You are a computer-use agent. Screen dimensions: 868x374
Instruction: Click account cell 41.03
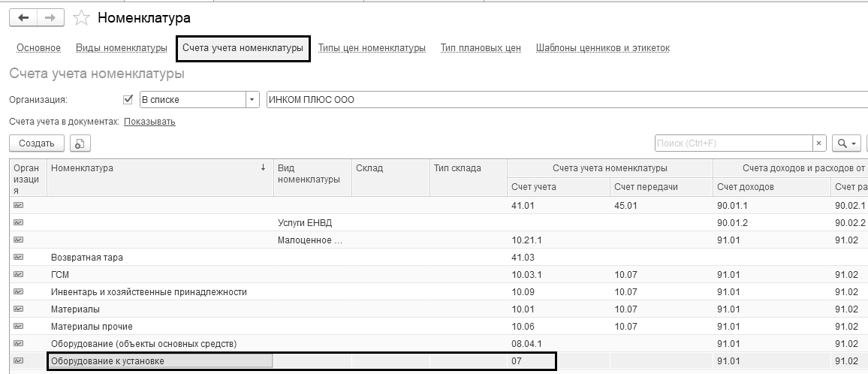coord(559,258)
